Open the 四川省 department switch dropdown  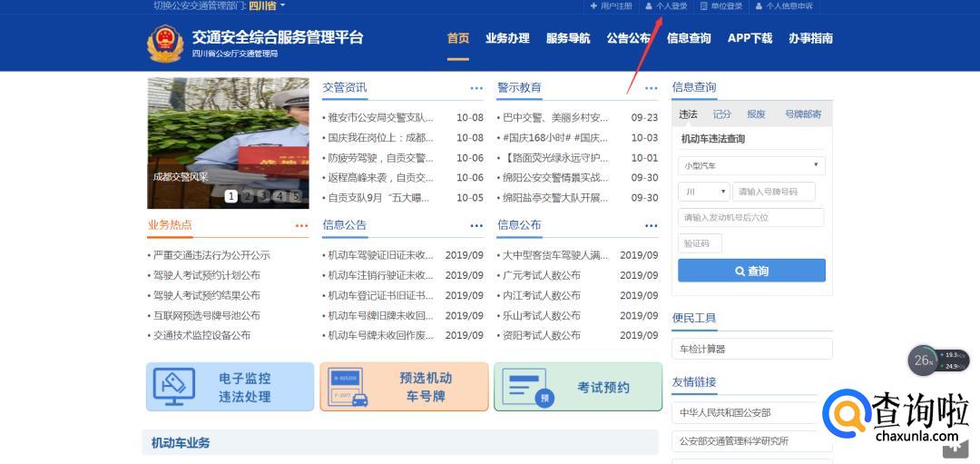click(x=268, y=5)
